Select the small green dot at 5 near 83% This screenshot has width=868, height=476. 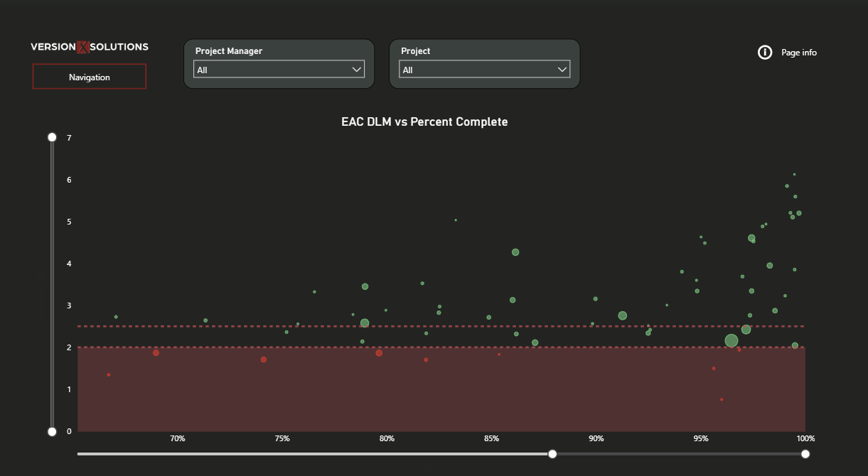pyautogui.click(x=456, y=220)
